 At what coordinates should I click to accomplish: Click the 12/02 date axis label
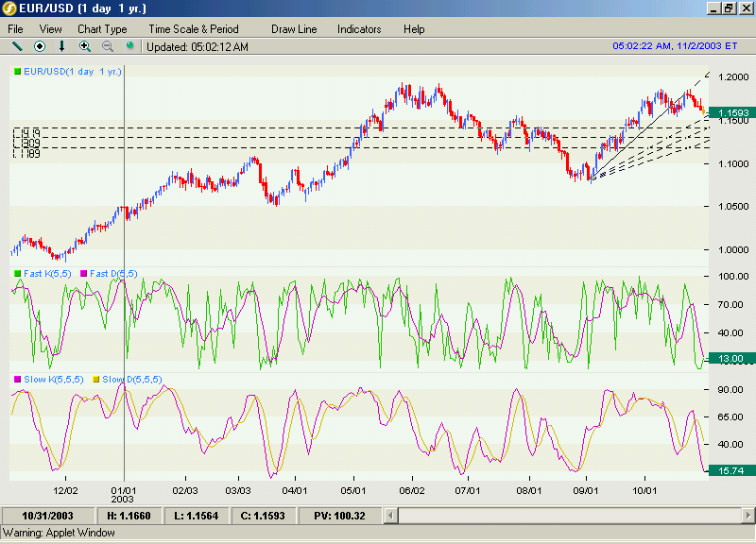pyautogui.click(x=65, y=490)
